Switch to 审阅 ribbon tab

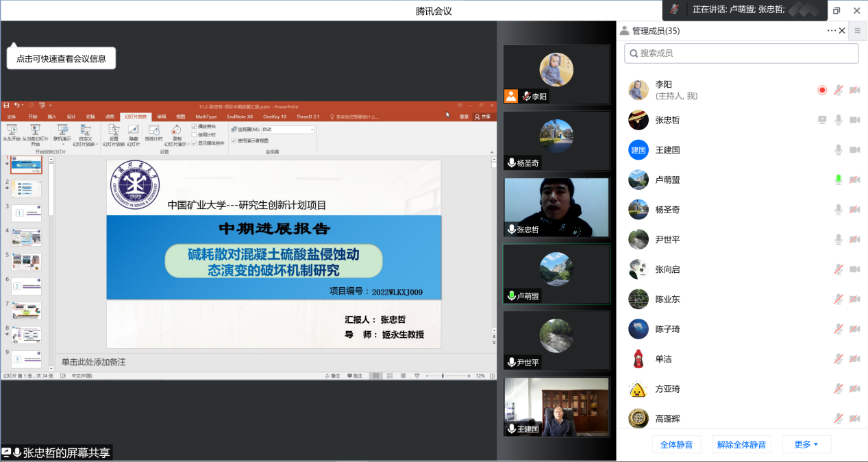click(162, 117)
